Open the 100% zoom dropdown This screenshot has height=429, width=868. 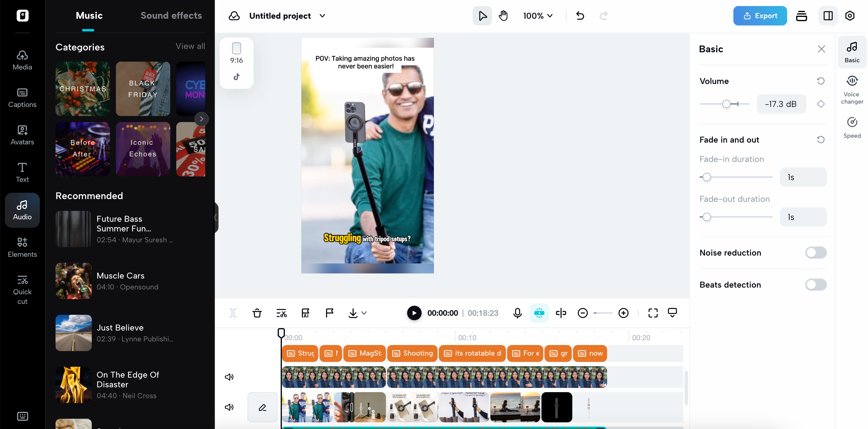538,16
